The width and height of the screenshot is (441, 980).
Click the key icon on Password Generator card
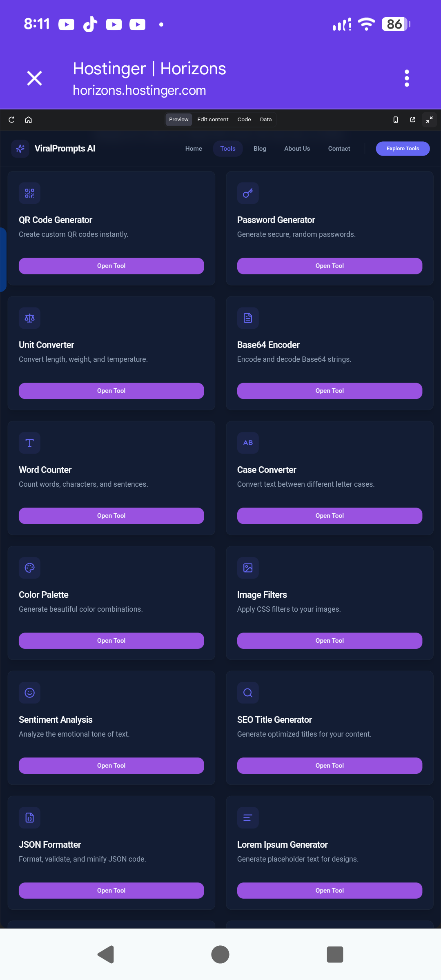[248, 193]
